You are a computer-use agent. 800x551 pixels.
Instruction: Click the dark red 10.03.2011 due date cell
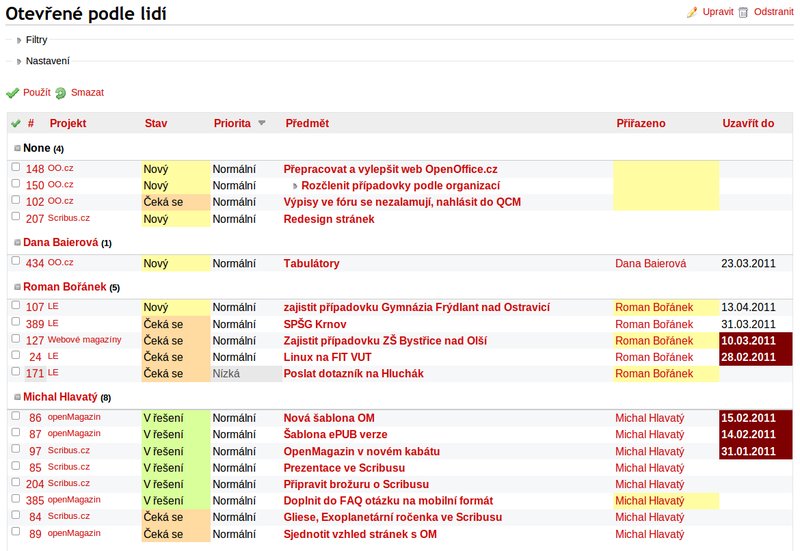(x=756, y=341)
